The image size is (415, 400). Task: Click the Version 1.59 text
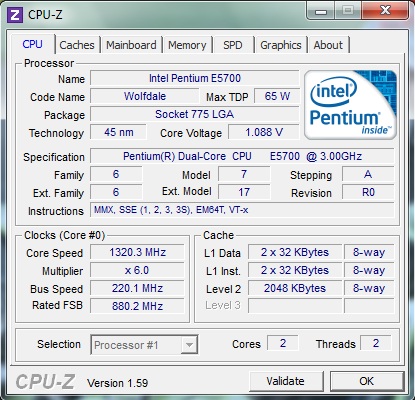click(x=117, y=383)
